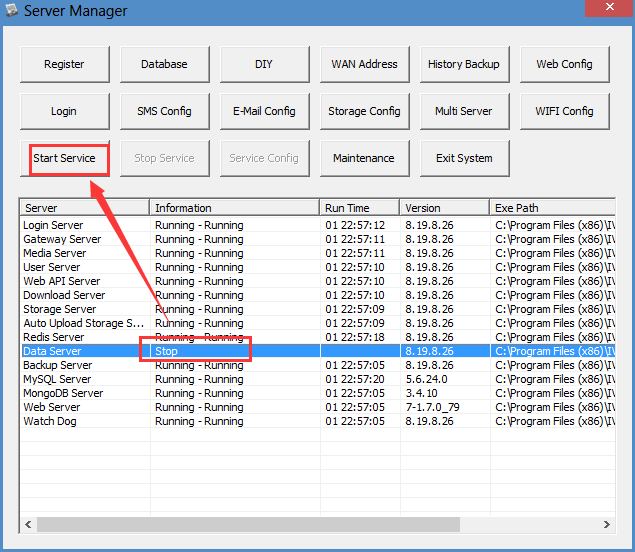635x552 pixels.
Task: Click Web Server version 7-1.7.0_79
Action: 433,407
